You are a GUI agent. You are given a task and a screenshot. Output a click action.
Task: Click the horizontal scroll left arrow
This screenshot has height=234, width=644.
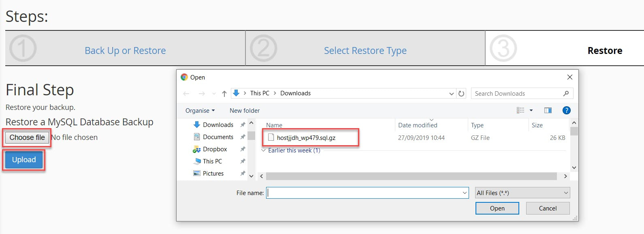262,176
